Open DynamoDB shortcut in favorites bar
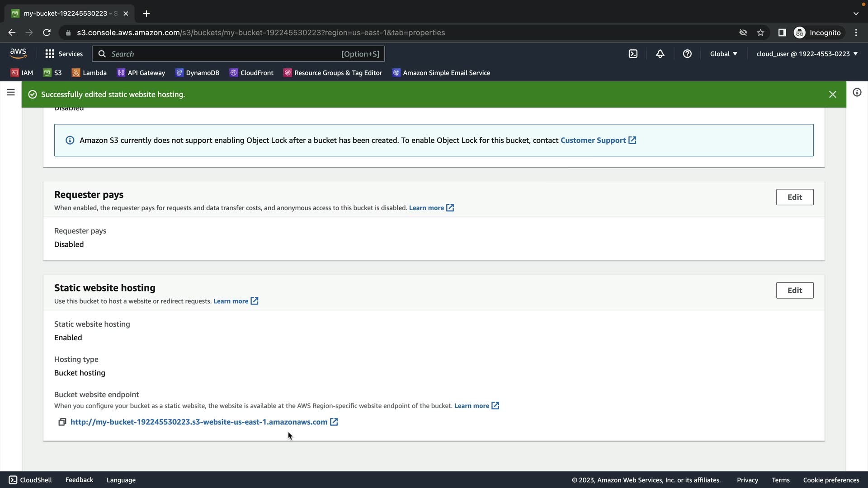Screen dimensions: 868x488 197,73
